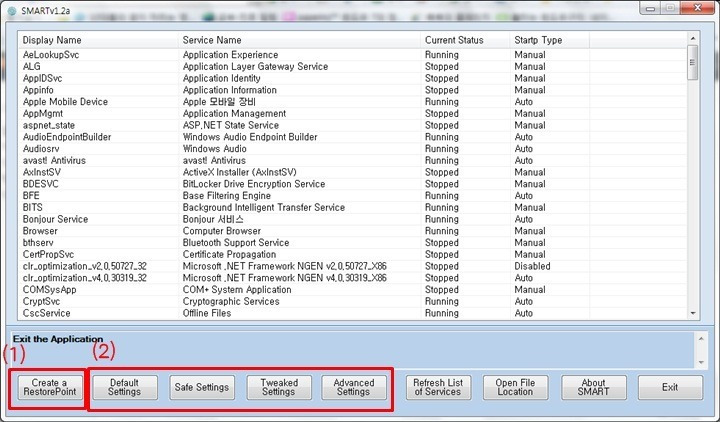Select the CertPropSvc row
Screen dimensions: 720x422
coord(352,254)
